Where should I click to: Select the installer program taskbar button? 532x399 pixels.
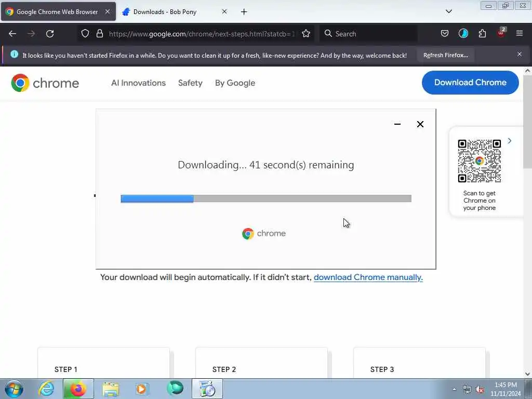point(207,389)
